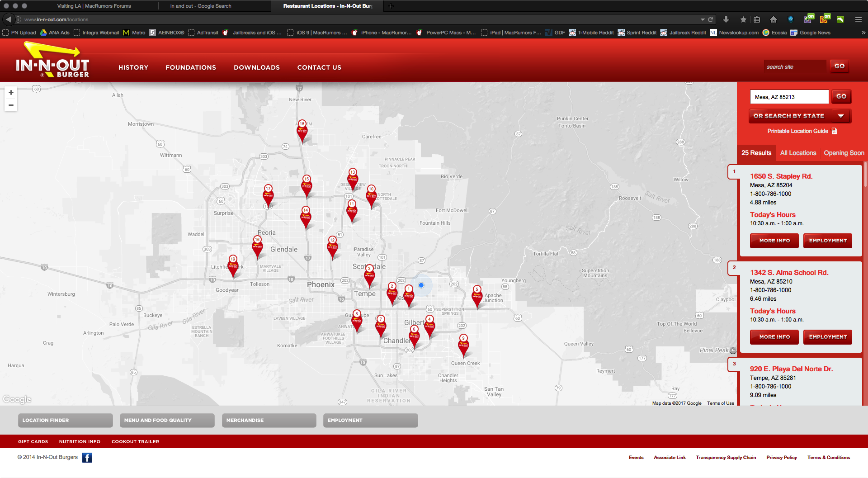The width and height of the screenshot is (868, 478).
Task: Click the location field showing Mesa, AZ 85213
Action: (789, 97)
